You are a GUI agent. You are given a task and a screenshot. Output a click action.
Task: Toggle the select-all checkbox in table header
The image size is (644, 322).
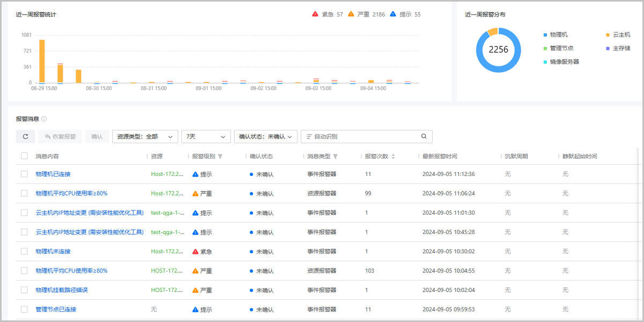24,156
